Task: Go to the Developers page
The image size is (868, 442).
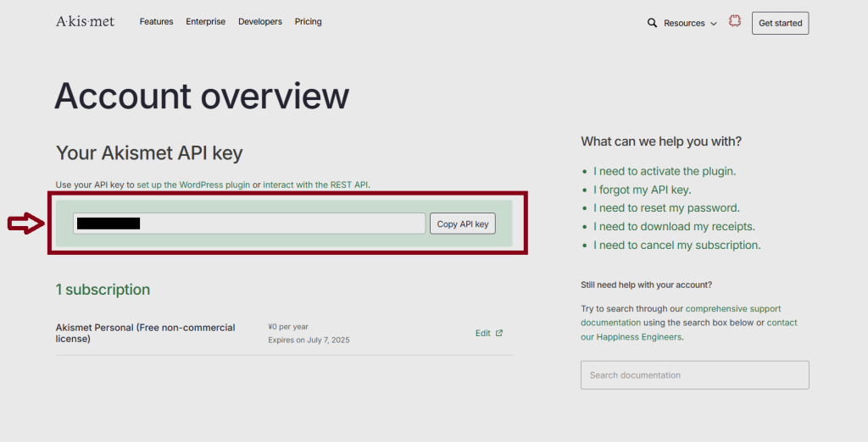Action: click(x=259, y=22)
